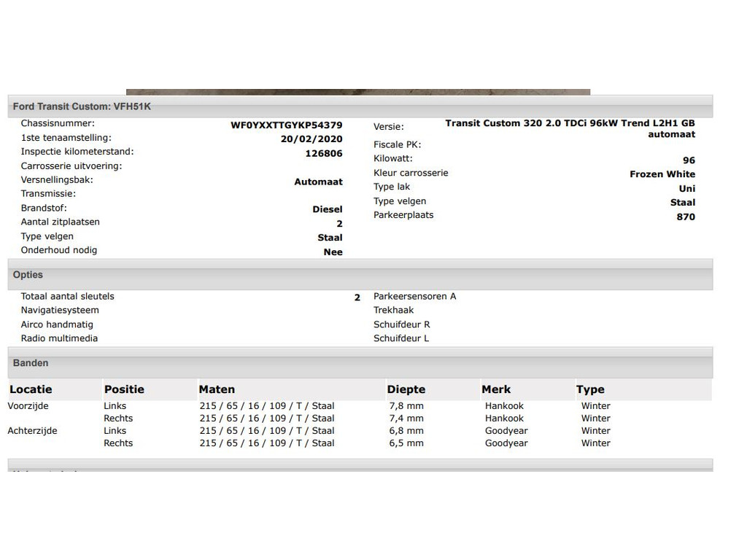Viewport: 747px width, 560px height.
Task: Select the Navigatiesysteem option
Action: coord(60,311)
